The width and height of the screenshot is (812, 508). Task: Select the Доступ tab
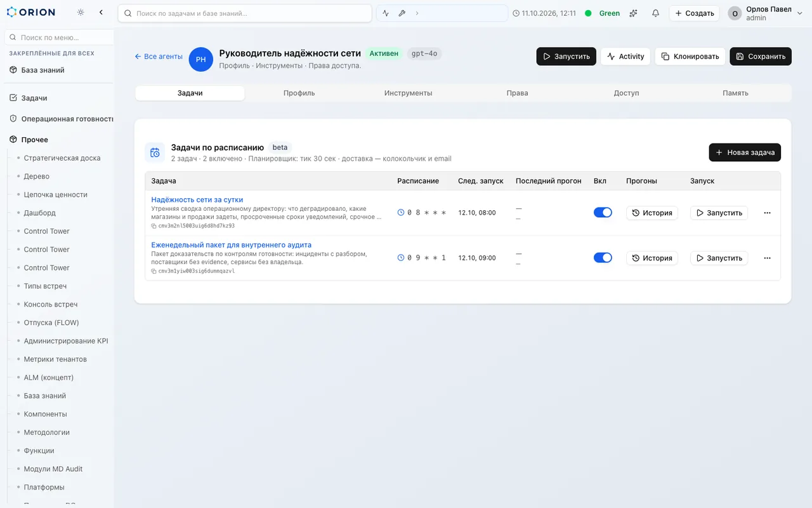pyautogui.click(x=626, y=93)
